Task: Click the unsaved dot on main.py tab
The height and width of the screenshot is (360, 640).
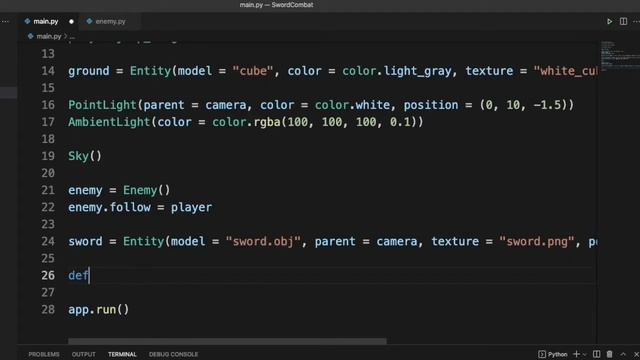Action: pos(71,21)
